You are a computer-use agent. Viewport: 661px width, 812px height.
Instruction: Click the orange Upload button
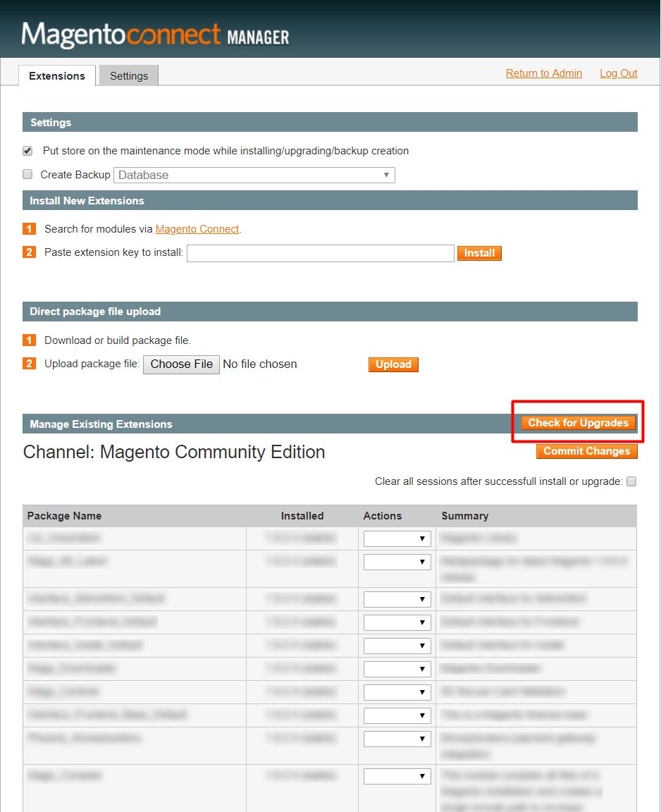393,364
